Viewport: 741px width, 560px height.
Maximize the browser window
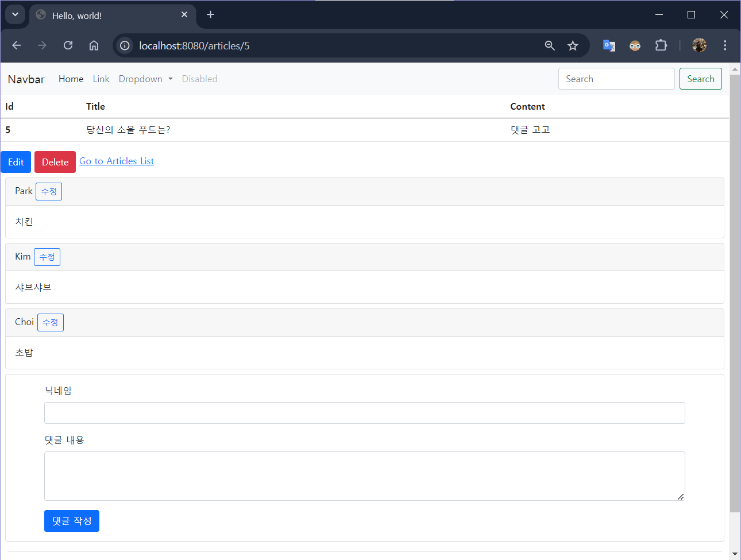(x=691, y=14)
